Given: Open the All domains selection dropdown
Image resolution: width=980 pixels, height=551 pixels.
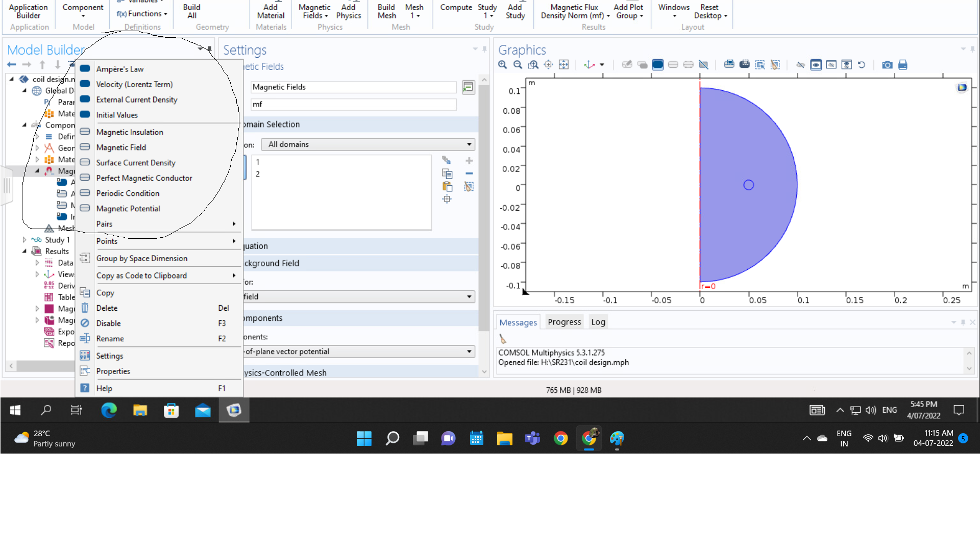Looking at the screenshot, I should tap(367, 144).
